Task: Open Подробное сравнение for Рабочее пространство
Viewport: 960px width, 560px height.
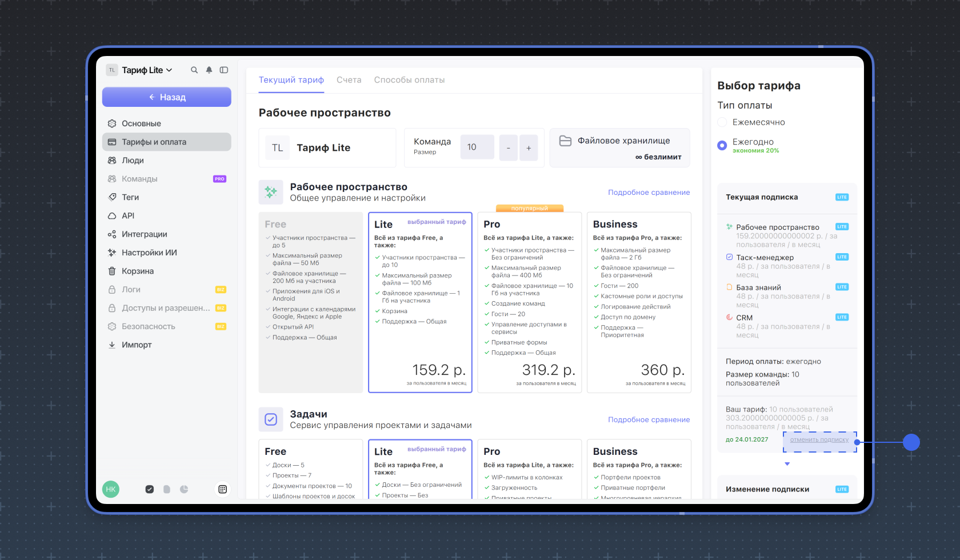Action: point(649,193)
